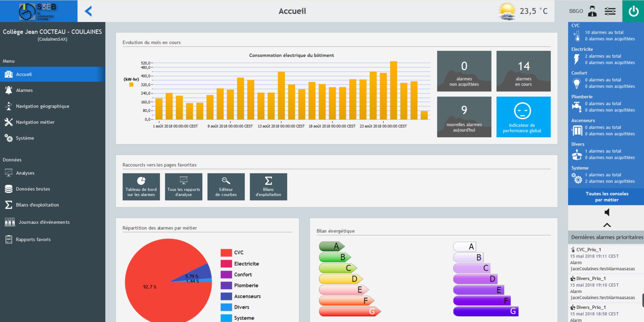Image resolution: width=644 pixels, height=322 pixels.
Task: Open Navigation géographique menu entry
Action: click(x=53, y=106)
